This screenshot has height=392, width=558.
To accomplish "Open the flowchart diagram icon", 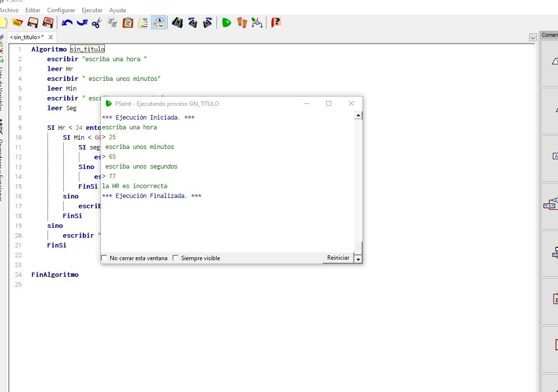I will pos(257,23).
